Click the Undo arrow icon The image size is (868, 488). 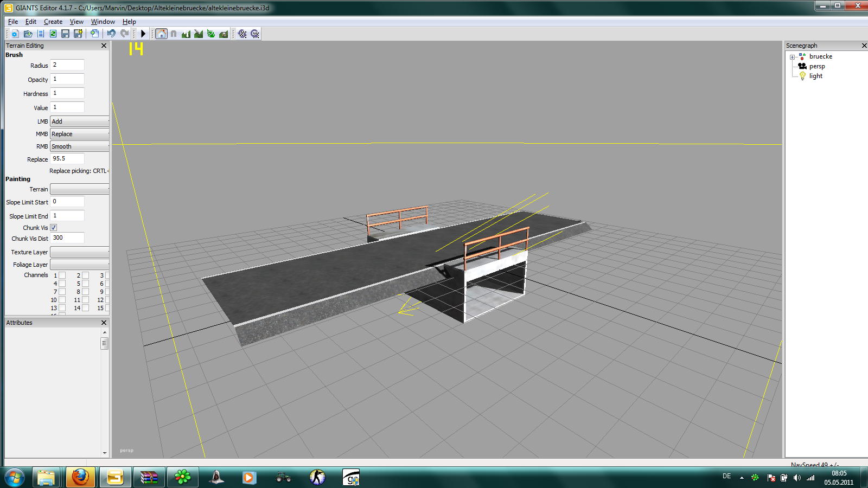point(111,34)
